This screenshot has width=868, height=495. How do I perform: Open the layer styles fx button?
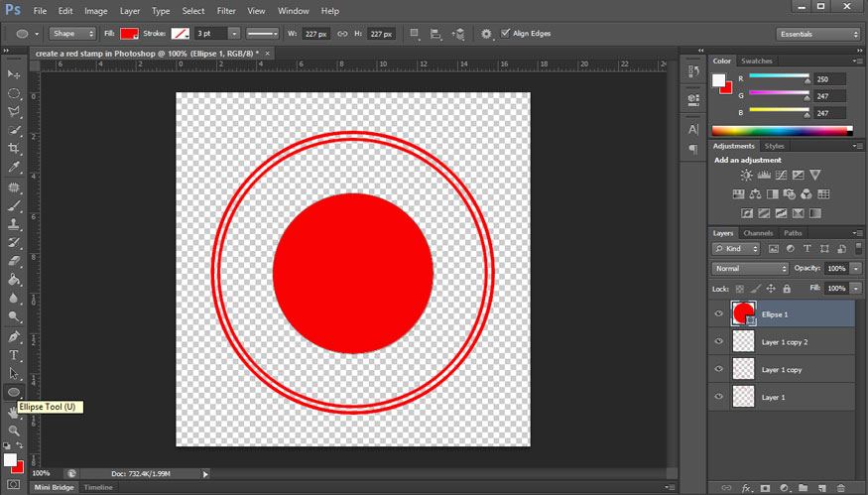745,488
